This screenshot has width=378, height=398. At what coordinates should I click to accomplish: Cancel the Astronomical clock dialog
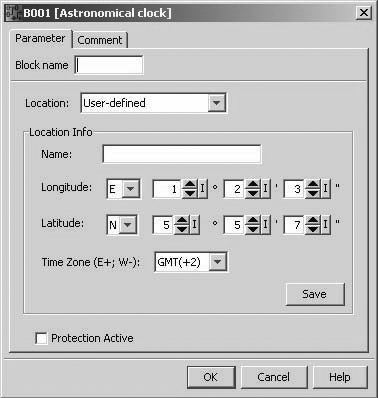[273, 377]
